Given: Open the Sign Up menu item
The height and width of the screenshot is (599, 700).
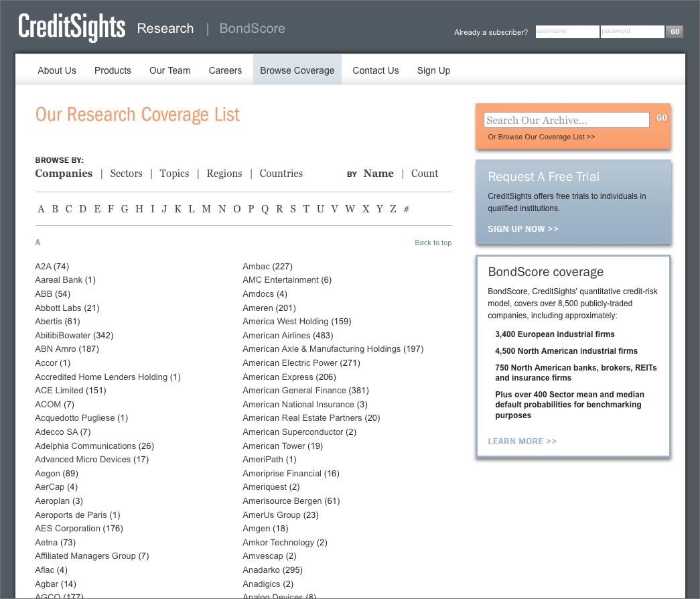Looking at the screenshot, I should (x=433, y=70).
